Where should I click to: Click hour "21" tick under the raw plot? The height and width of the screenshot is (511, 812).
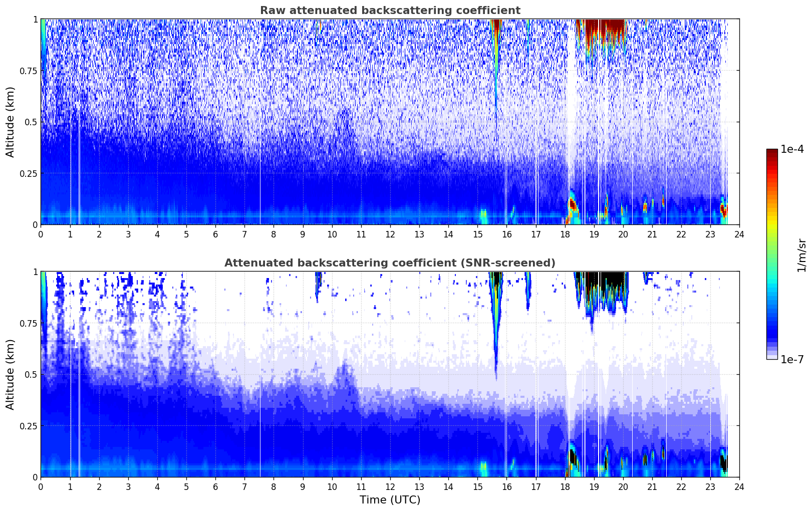[652, 234]
